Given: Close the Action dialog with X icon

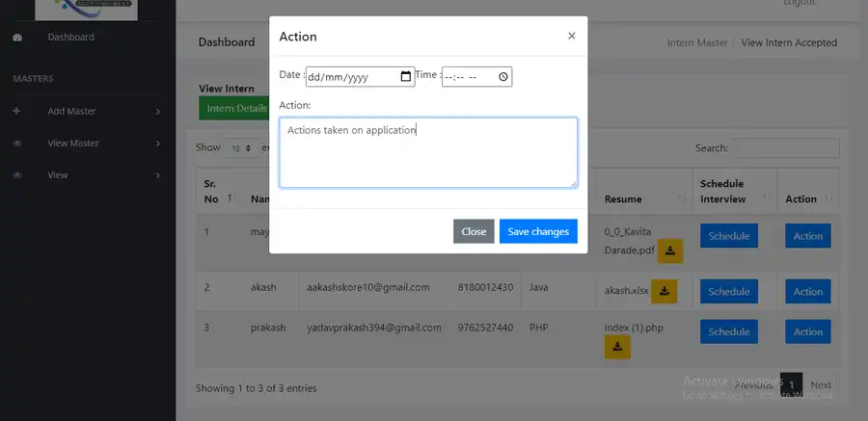Looking at the screenshot, I should point(571,36).
